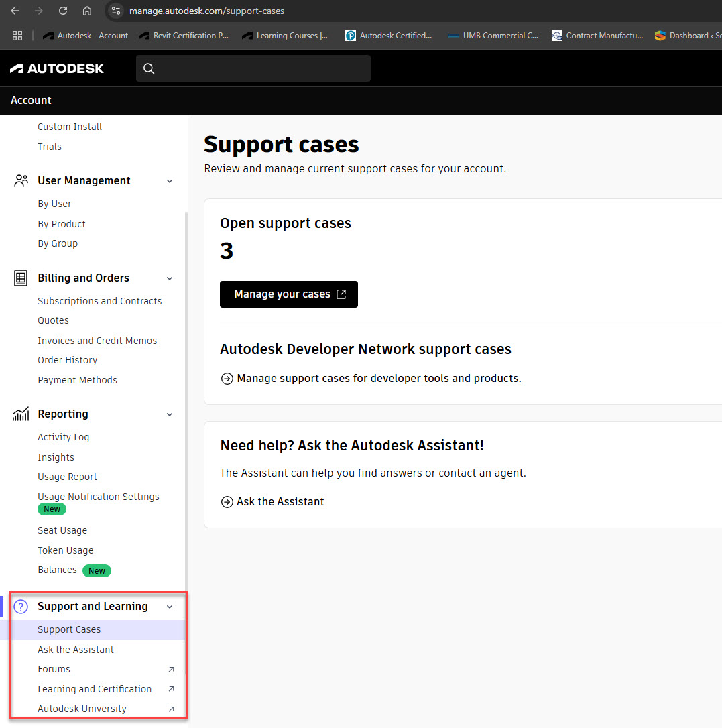Click external-link icon beside Learning and Certification

tap(171, 689)
